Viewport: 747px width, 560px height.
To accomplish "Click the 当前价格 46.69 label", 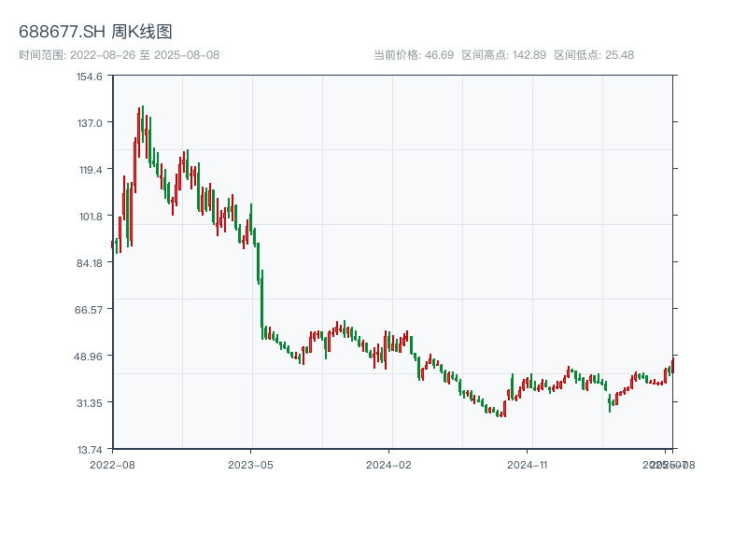I will coord(413,55).
